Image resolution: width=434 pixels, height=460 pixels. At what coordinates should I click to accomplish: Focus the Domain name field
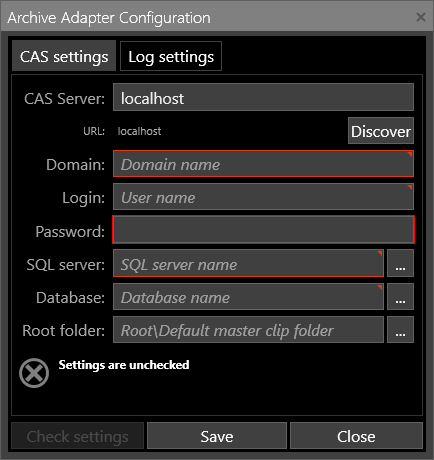coord(263,164)
